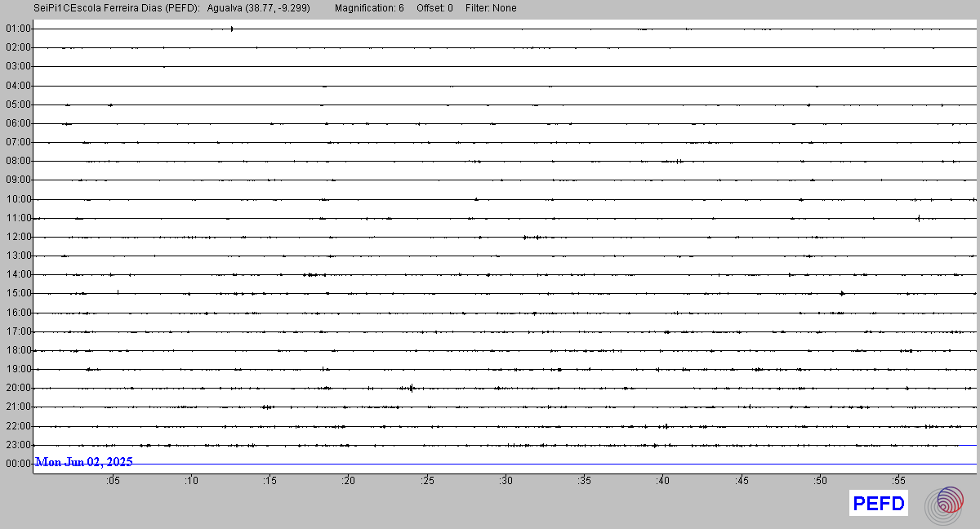Select the 15:00 hour label
980x529 pixels.
[x=18, y=293]
